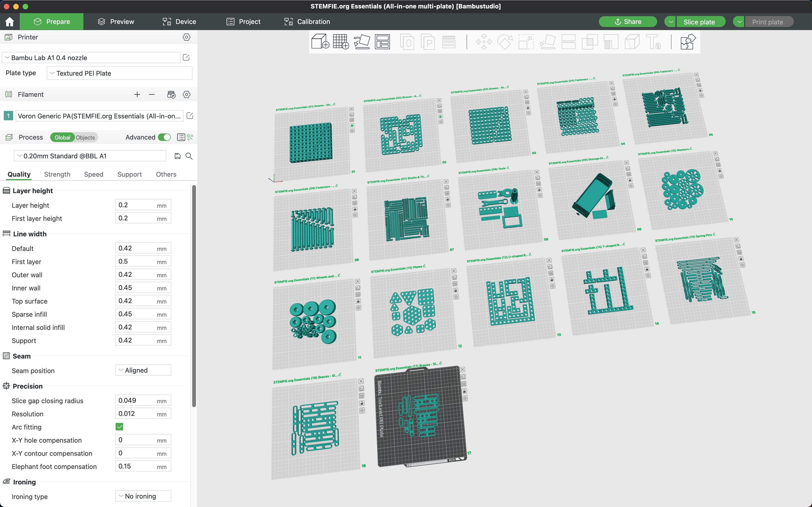Switch to the Preview tab
Screen dimensions: 812x507
tap(116, 22)
